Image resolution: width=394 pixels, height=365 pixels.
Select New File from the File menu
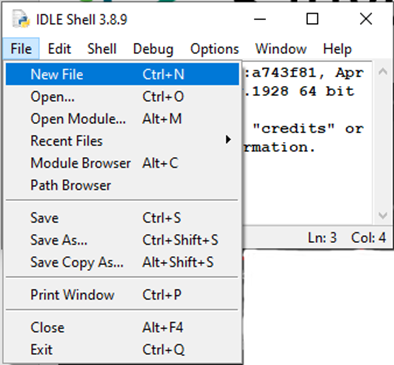coord(122,74)
